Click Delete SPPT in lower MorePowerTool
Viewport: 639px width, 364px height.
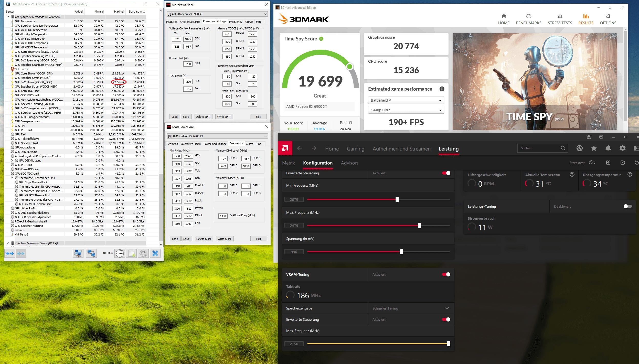[x=204, y=239]
